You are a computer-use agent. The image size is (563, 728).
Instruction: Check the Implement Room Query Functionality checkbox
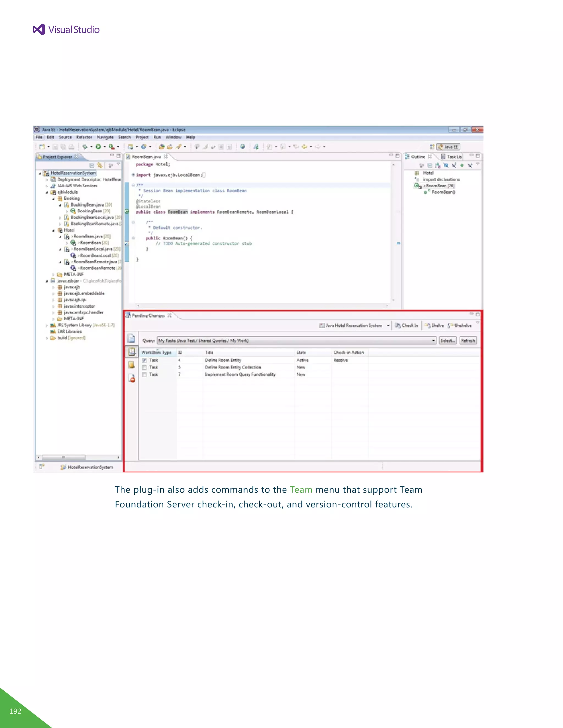tap(144, 374)
